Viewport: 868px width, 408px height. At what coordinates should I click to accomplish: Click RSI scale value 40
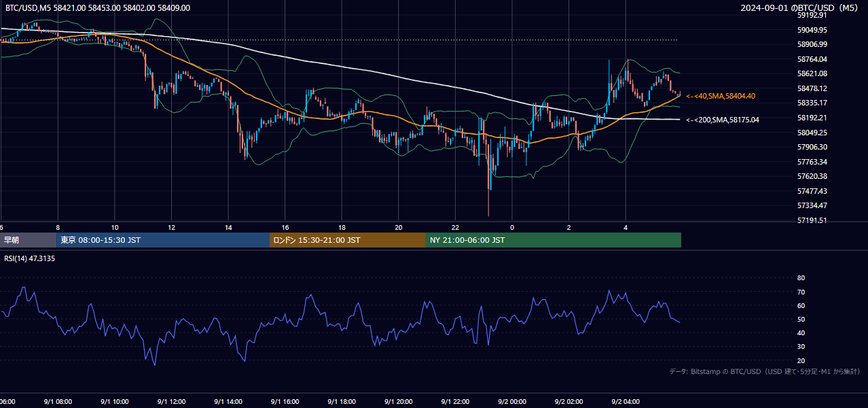point(801,333)
